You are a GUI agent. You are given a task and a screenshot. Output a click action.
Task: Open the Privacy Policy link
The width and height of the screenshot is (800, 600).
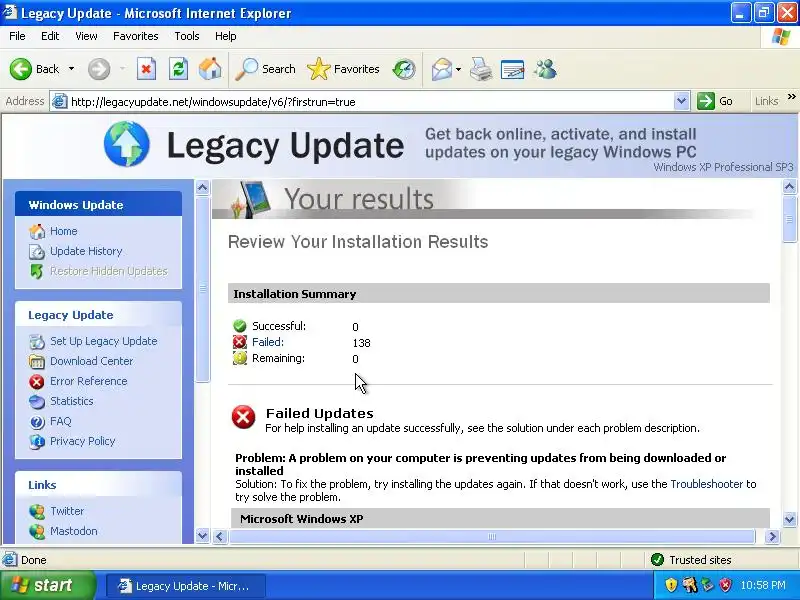(x=83, y=441)
